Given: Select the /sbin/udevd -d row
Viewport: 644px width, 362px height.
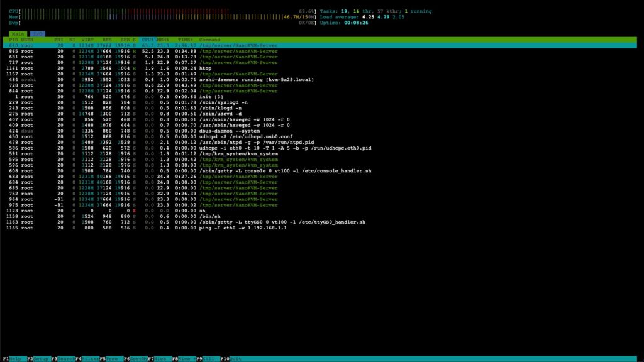Looking at the screenshot, I should tap(320, 114).
